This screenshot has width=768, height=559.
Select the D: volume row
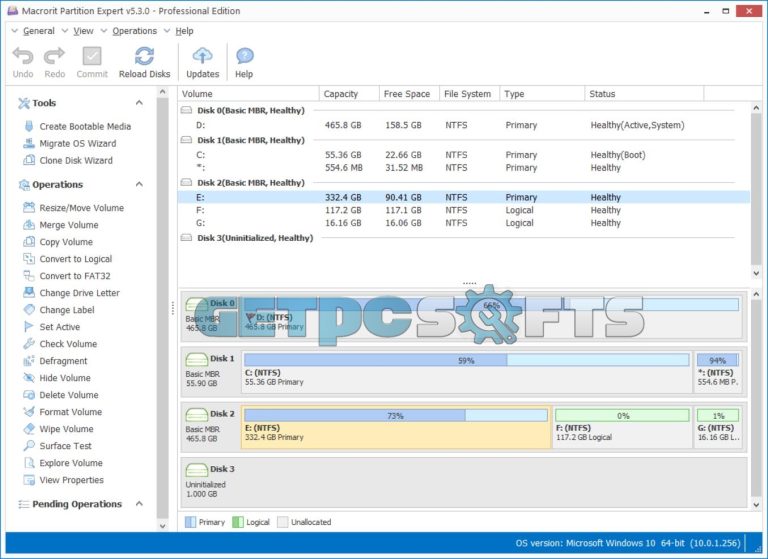pos(464,125)
